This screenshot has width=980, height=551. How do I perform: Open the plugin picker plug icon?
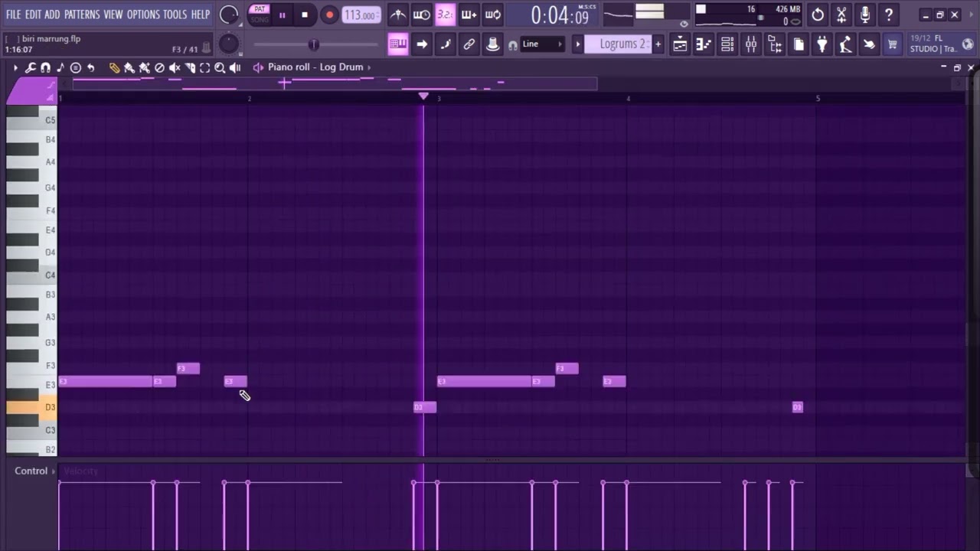coord(822,44)
